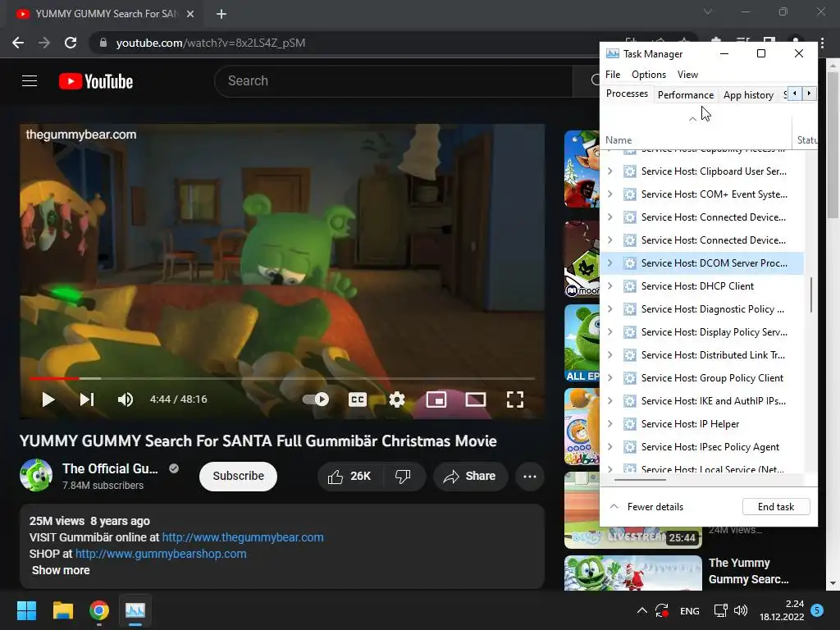
Task: Go to the YouTube home logo
Action: click(96, 81)
